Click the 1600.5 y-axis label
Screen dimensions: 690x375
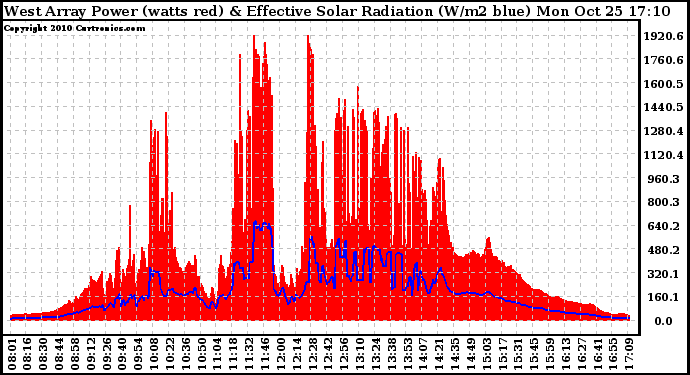click(664, 84)
